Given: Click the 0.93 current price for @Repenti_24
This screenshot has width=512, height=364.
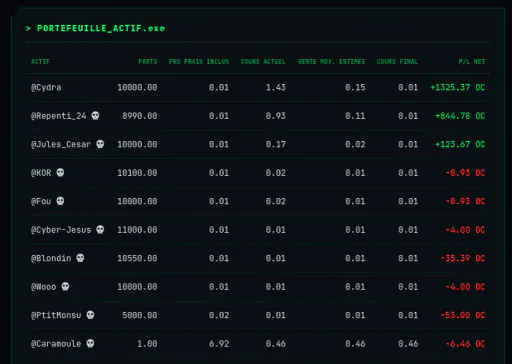Looking at the screenshot, I should [276, 116].
